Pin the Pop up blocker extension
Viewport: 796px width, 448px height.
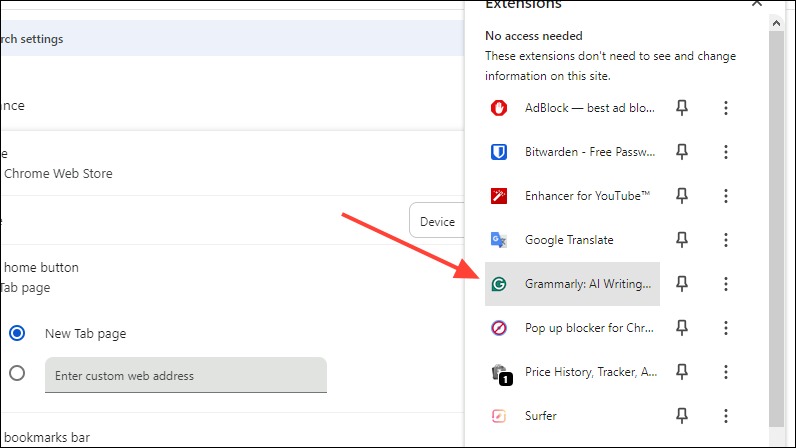(x=682, y=328)
